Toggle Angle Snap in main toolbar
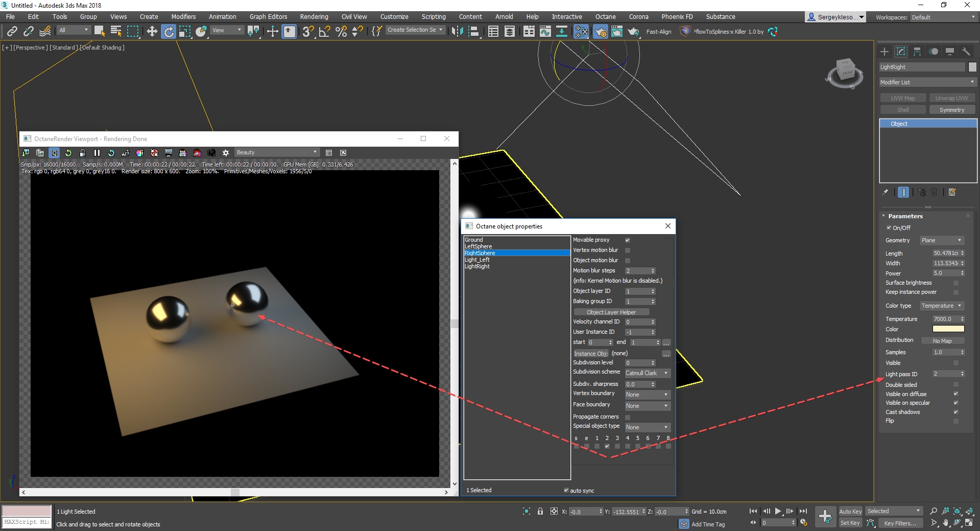 click(x=324, y=32)
